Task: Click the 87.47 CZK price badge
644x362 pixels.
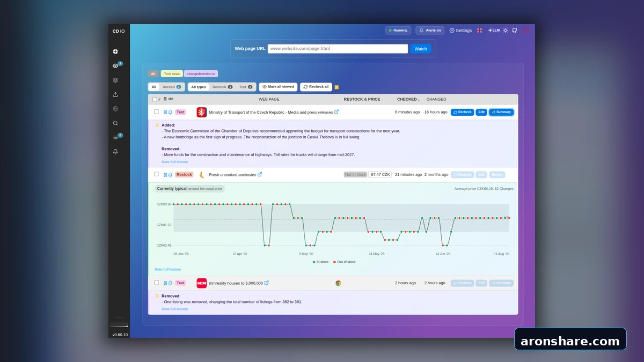Action: (x=380, y=174)
